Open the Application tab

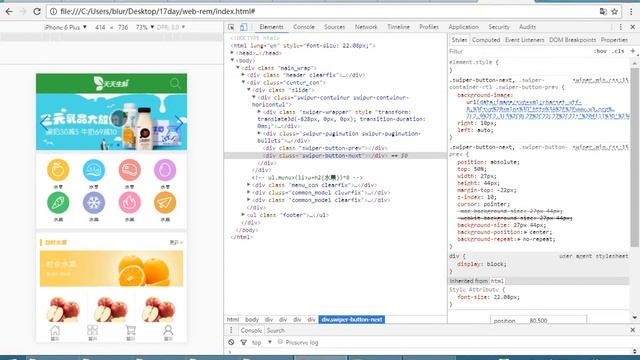point(463,27)
